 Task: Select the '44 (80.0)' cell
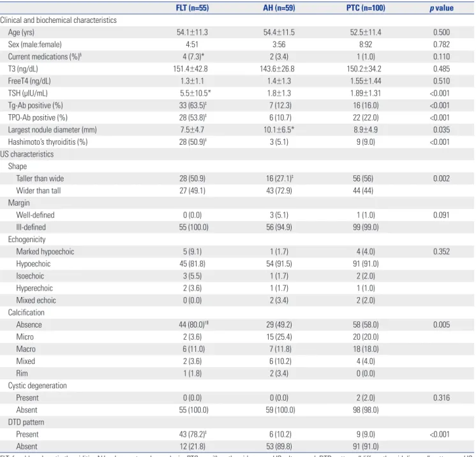click(193, 324)
